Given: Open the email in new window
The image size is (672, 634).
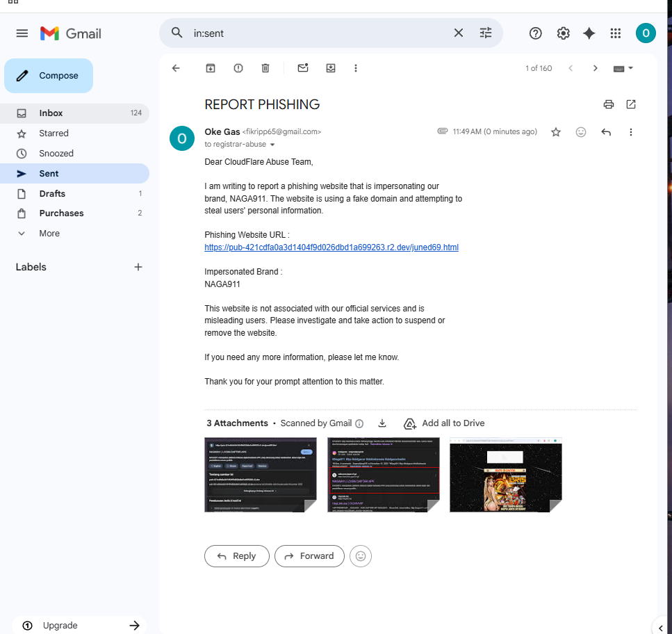Looking at the screenshot, I should [x=631, y=104].
